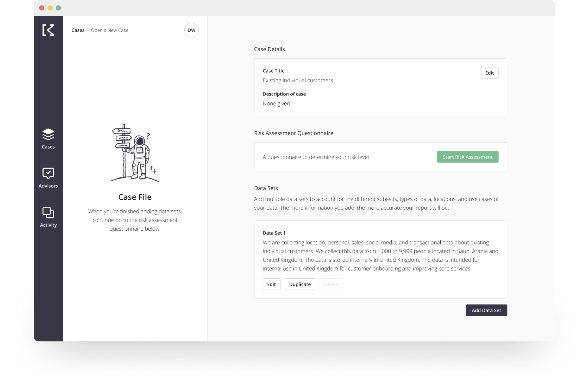Open the DW user avatar

tap(191, 30)
